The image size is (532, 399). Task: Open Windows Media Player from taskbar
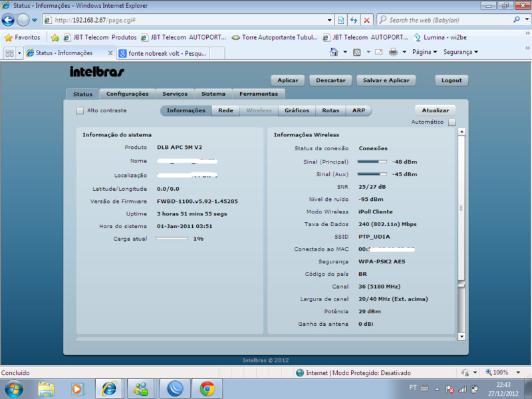click(77, 389)
